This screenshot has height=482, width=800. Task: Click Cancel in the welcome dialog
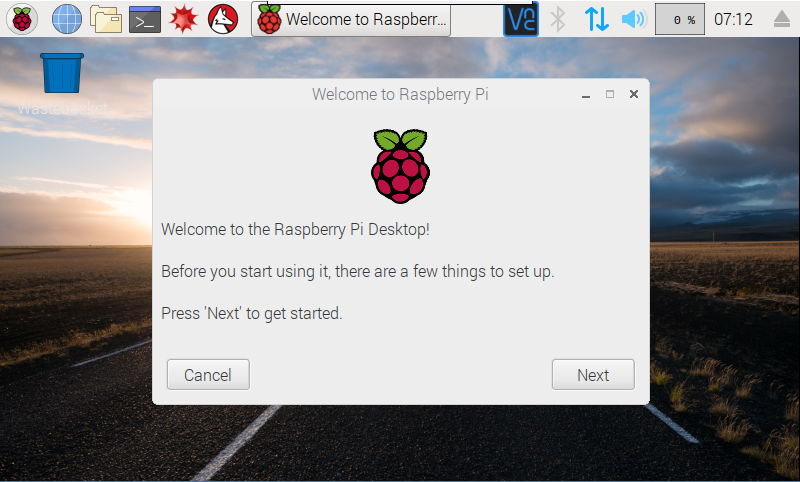[208, 375]
